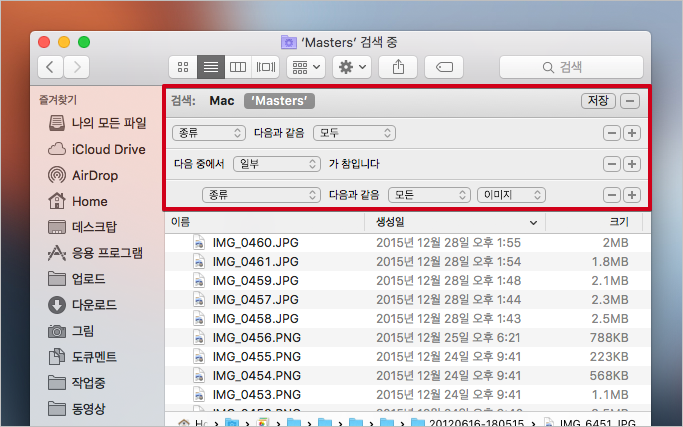Open the item arrangement dropdown
Viewport: 683px width, 427px height.
coord(306,67)
